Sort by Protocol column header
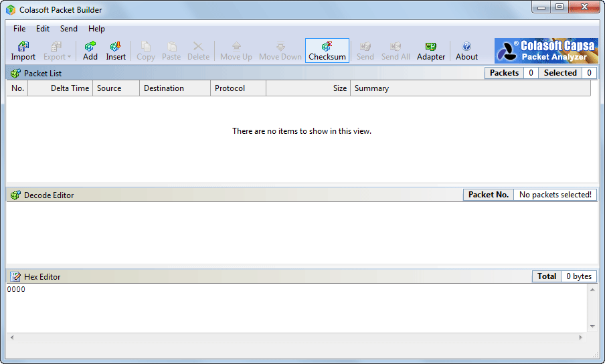The image size is (605, 364). pos(238,88)
